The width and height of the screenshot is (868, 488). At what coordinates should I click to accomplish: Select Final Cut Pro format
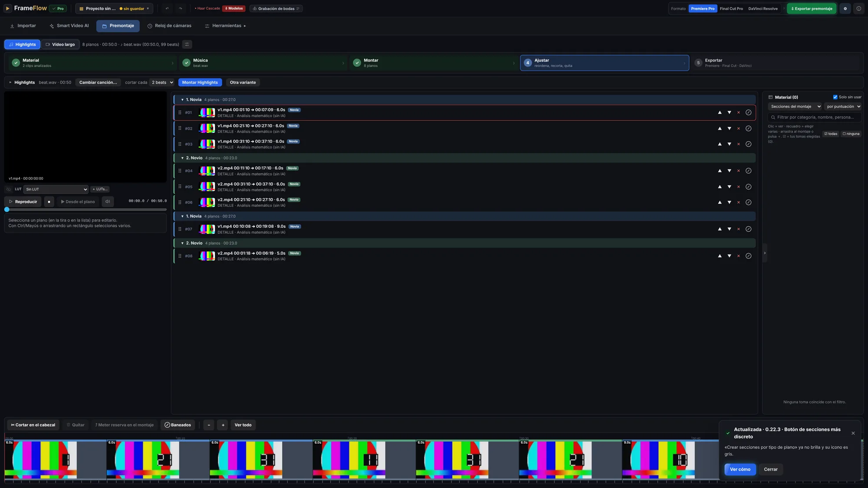pos(731,9)
